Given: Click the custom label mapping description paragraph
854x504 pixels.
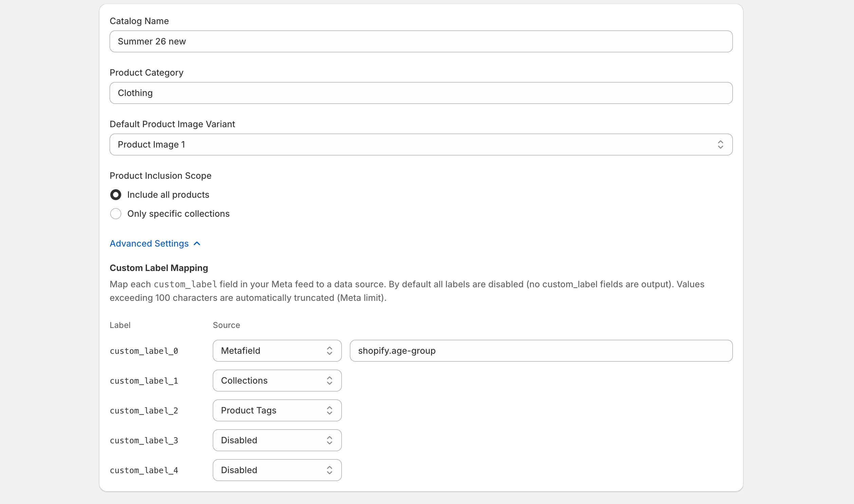Looking at the screenshot, I should point(407,291).
